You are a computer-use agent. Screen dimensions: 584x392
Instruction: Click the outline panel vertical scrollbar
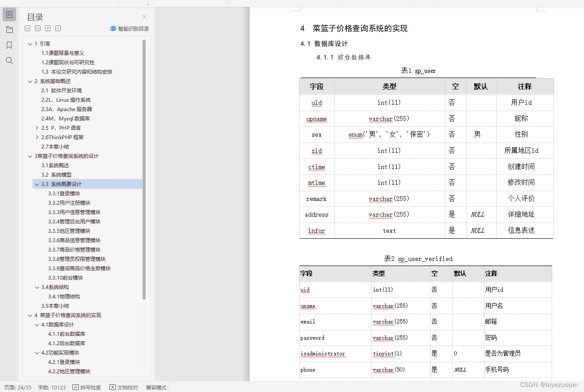point(144,169)
